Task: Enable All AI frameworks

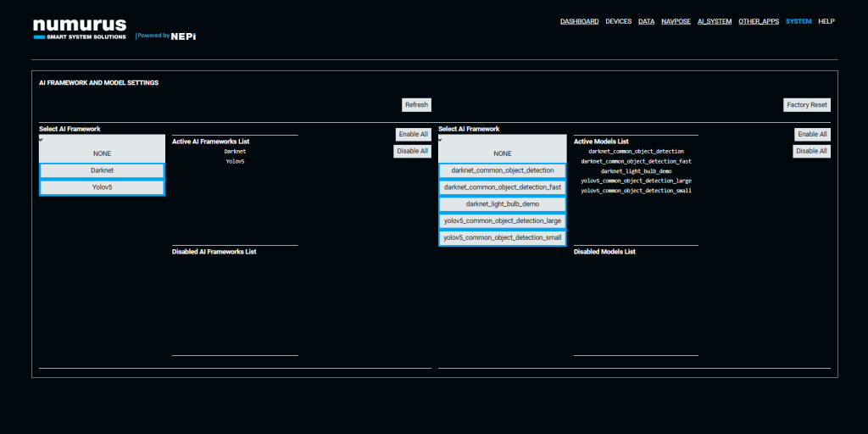Action: click(x=412, y=135)
